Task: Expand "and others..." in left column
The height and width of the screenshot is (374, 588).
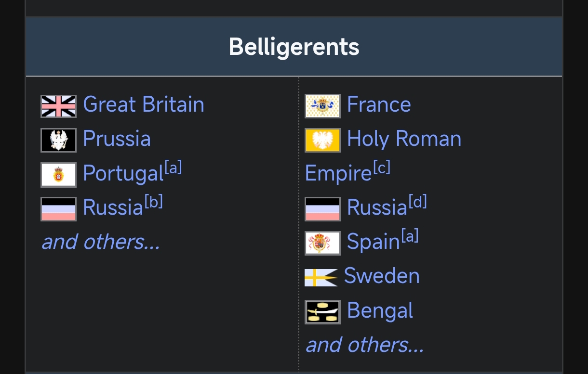Action: (x=100, y=242)
